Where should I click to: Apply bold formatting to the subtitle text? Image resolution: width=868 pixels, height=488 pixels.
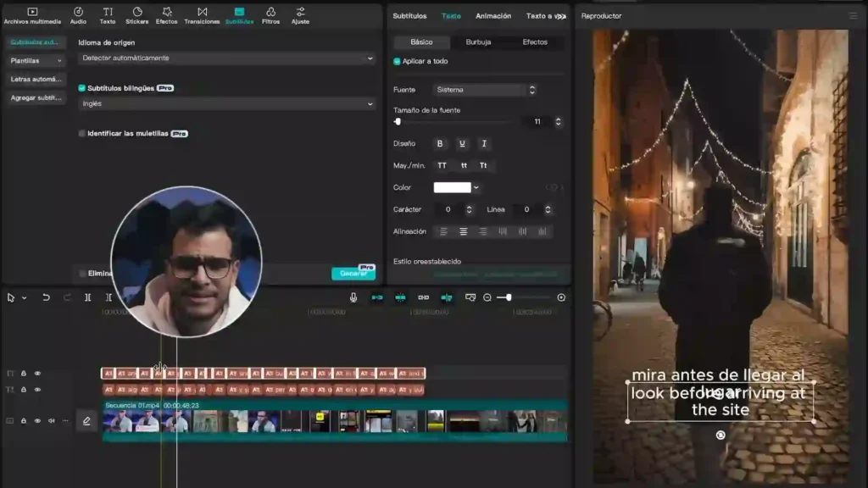pos(439,143)
